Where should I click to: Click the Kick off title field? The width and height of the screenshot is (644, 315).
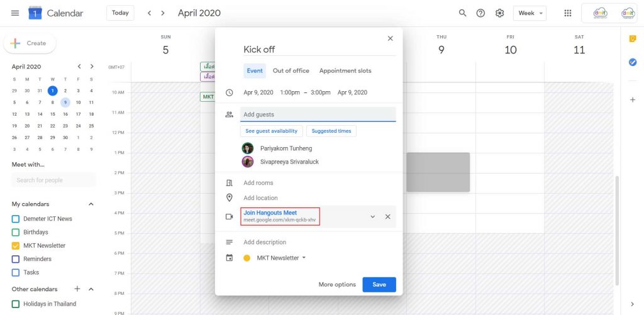click(x=319, y=50)
